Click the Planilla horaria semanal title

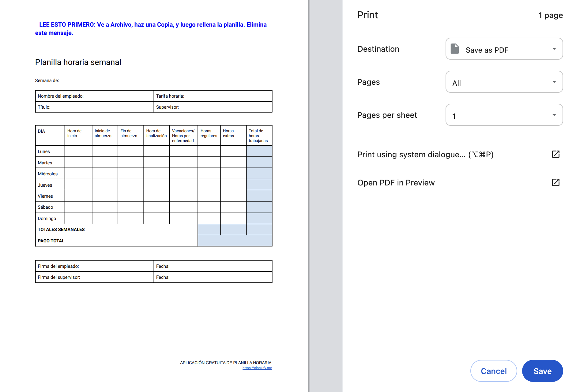coord(78,62)
